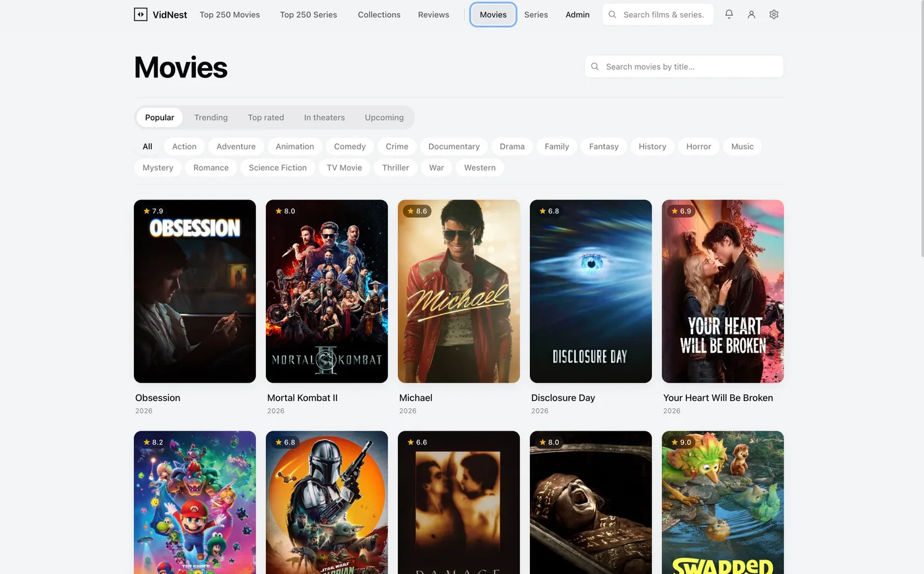This screenshot has width=924, height=574.
Task: Click the page vertical scrollbar
Action: pos(922,128)
